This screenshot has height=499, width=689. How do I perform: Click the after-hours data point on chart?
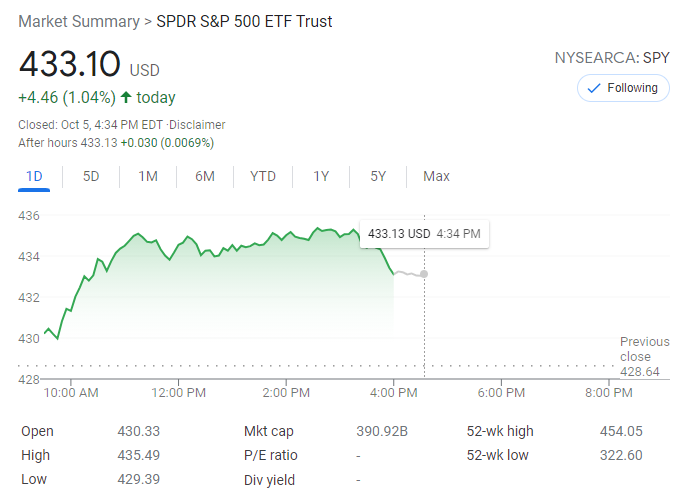point(424,274)
